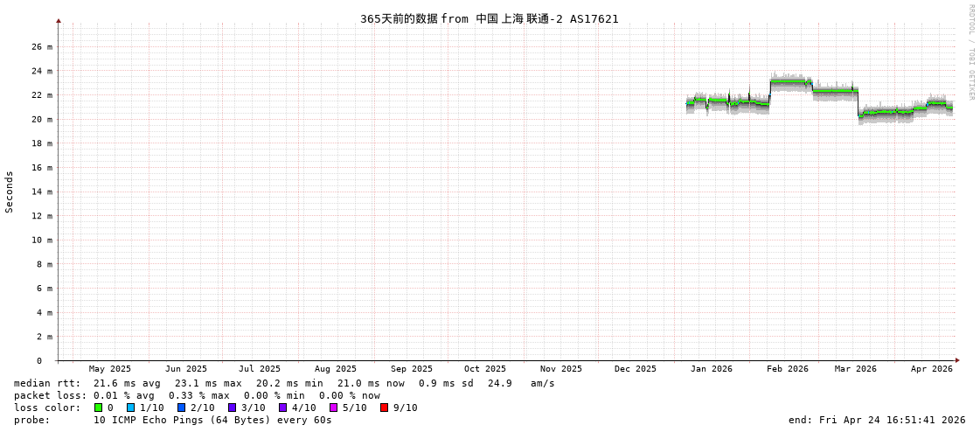The image size is (980, 432).
Task: Click the Seconds y-axis title
Action: click(x=10, y=192)
